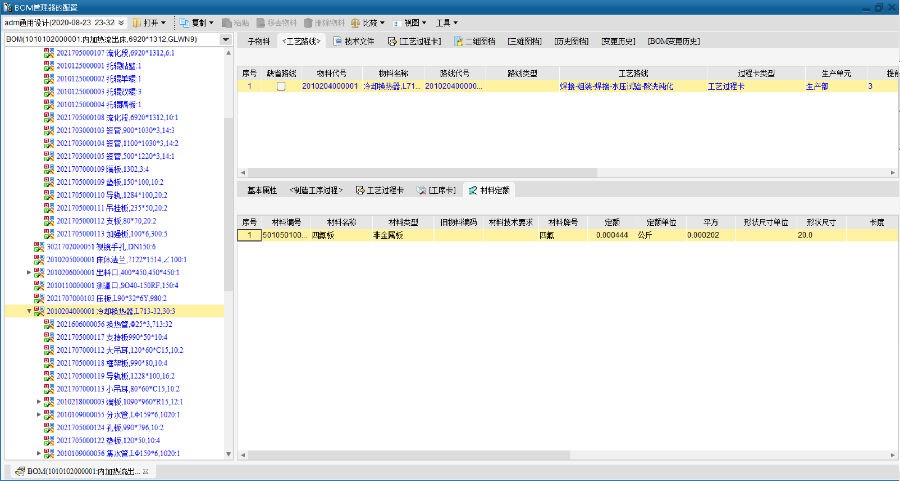Click the 材料定额 tab icon
Viewport: 900px width, 481px height.
pyautogui.click(x=472, y=189)
